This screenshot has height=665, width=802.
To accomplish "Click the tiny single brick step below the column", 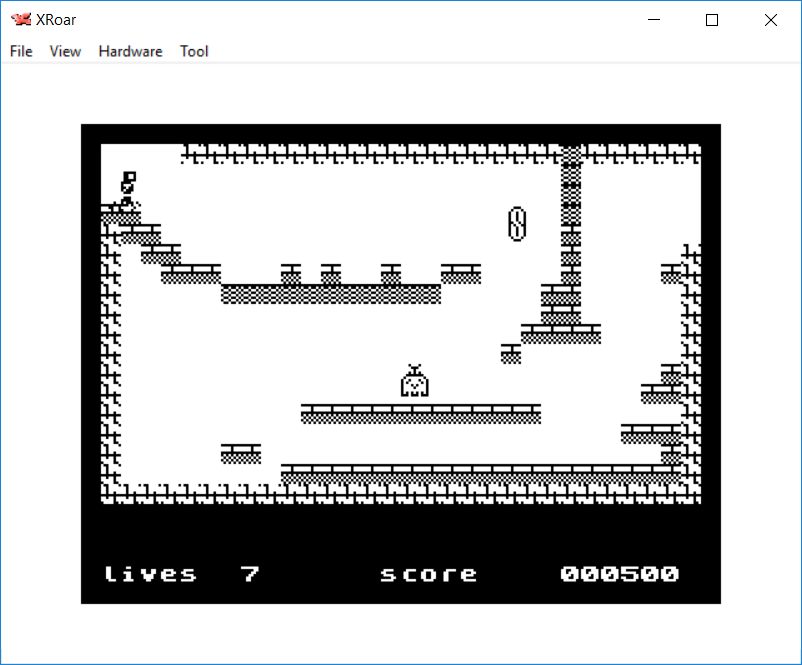I will [x=511, y=353].
